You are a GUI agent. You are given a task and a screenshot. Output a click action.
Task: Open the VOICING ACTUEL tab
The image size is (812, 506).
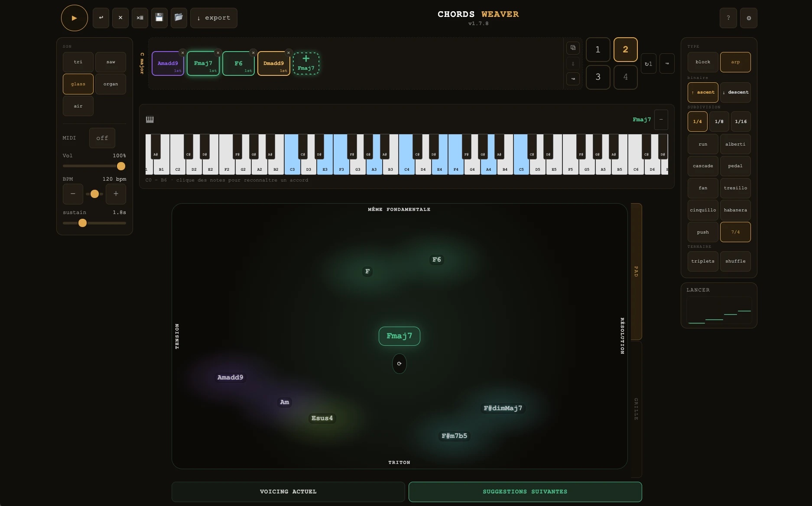click(288, 492)
